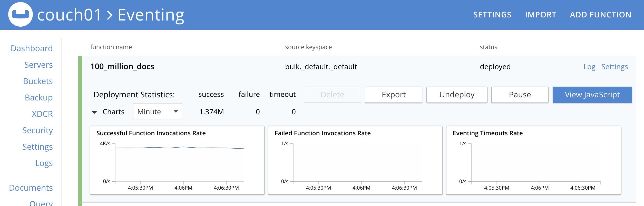Open Documents in the sidebar
The image size is (644, 206).
[x=31, y=188]
